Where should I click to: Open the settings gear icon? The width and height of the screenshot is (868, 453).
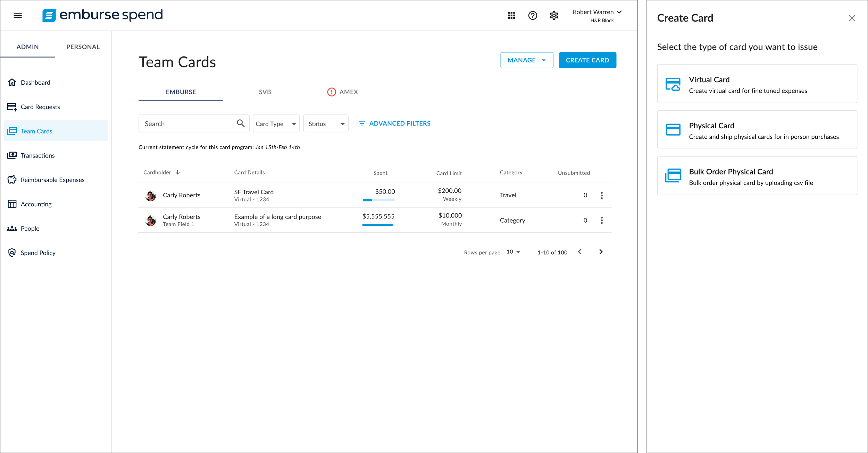(554, 15)
